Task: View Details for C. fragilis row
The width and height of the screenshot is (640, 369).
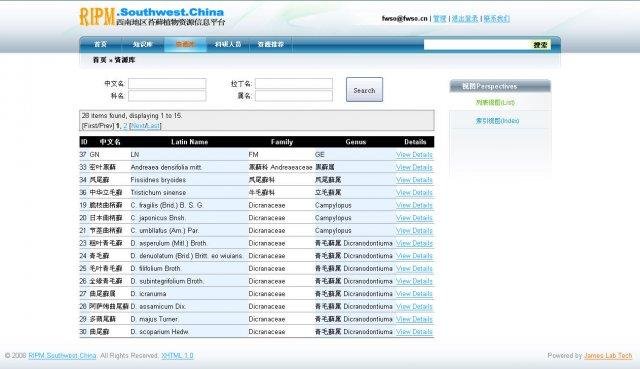Action: 414,205
